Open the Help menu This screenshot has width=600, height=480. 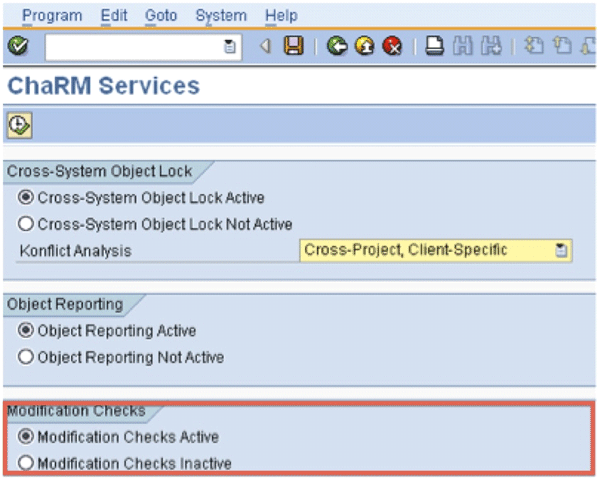tap(281, 16)
